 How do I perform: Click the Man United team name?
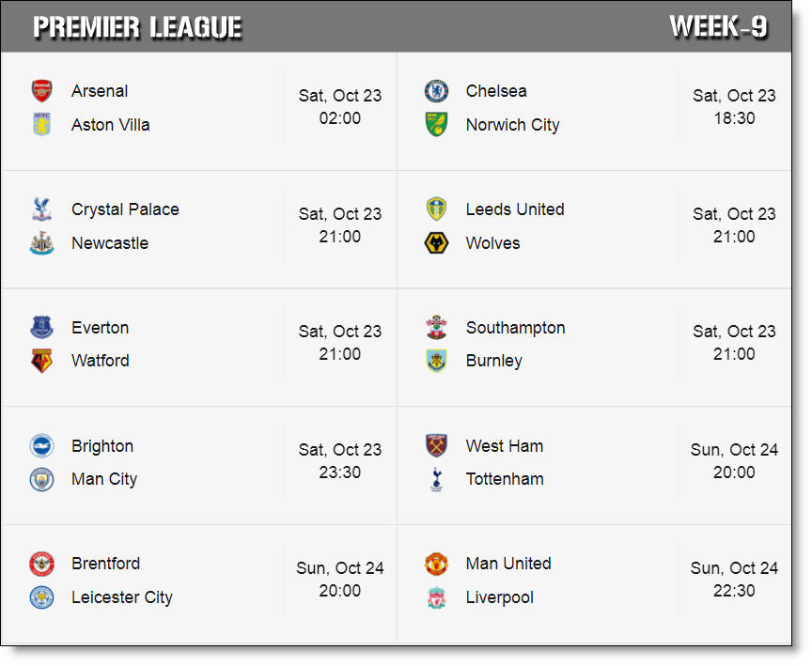click(507, 564)
